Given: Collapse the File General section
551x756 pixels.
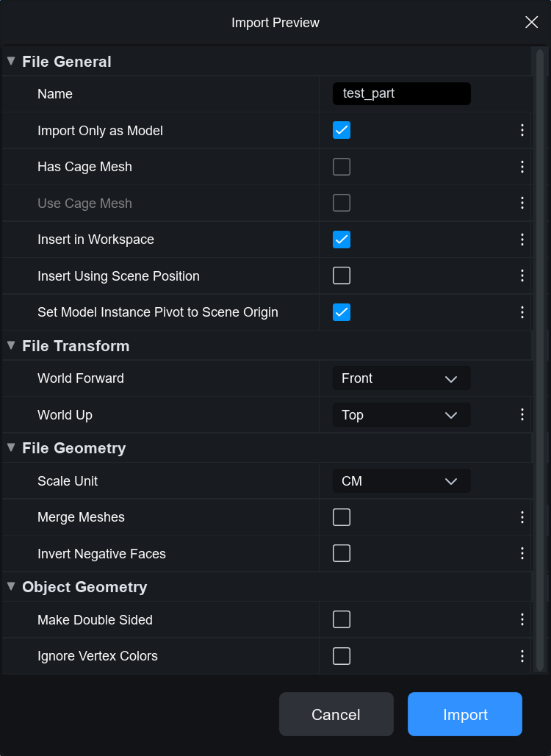Looking at the screenshot, I should click(11, 62).
